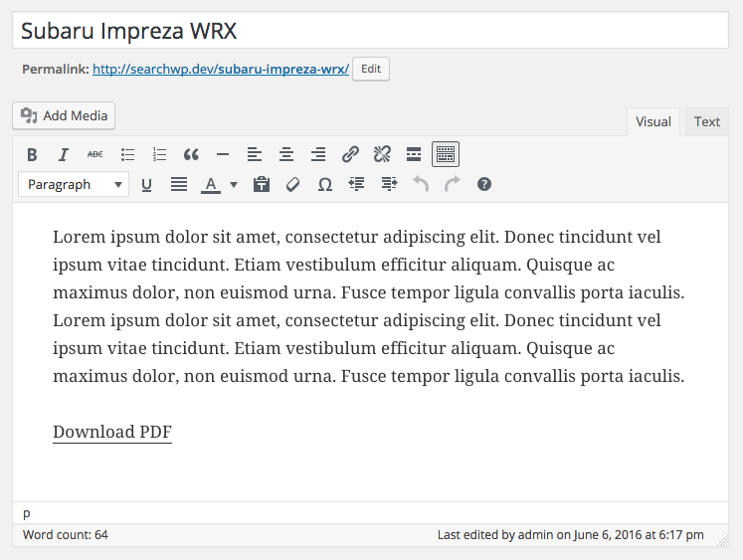Insert Read More tag
Screen dimensions: 743x560
pos(414,154)
